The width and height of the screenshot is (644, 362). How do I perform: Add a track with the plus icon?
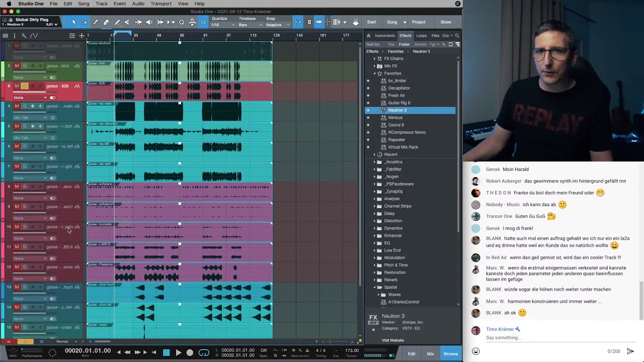tap(82, 36)
